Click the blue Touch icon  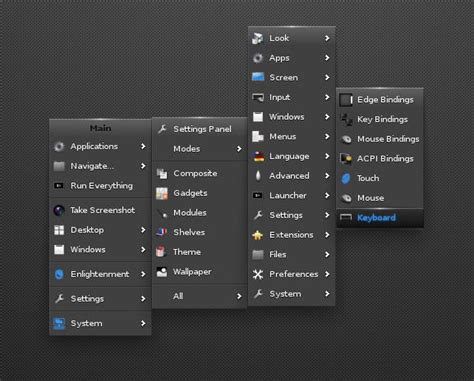coord(346,178)
